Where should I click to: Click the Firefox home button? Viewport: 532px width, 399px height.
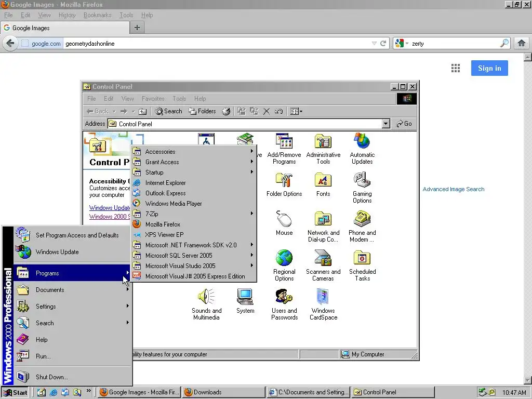(x=522, y=43)
